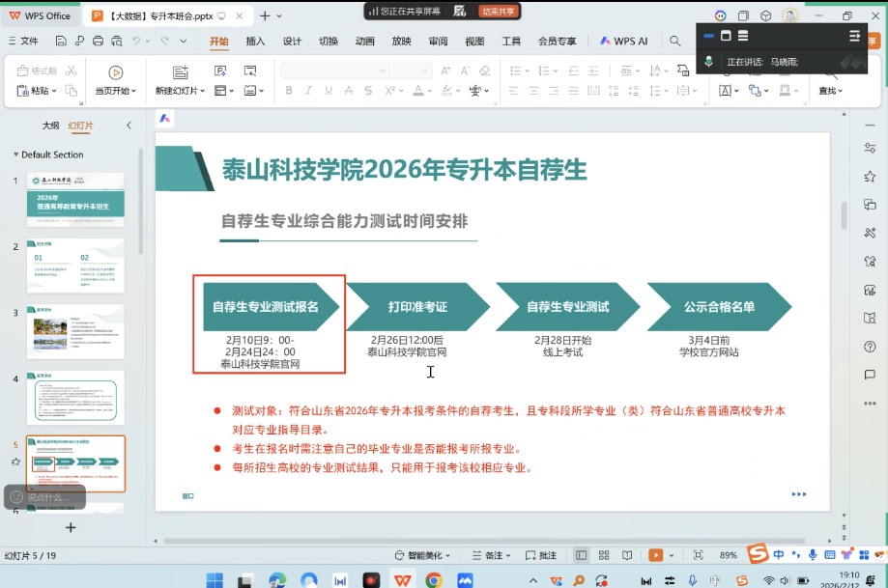Screen dimensions: 888x588
Task: Click the 结束共享 stop sharing button
Action: point(498,11)
